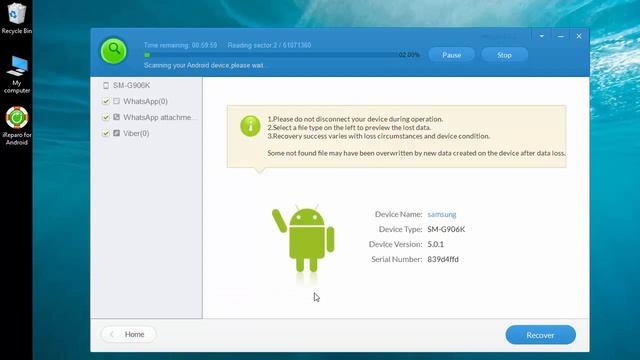This screenshot has height=360, width=640.
Task: Click the green Android robot image
Action: (303, 238)
